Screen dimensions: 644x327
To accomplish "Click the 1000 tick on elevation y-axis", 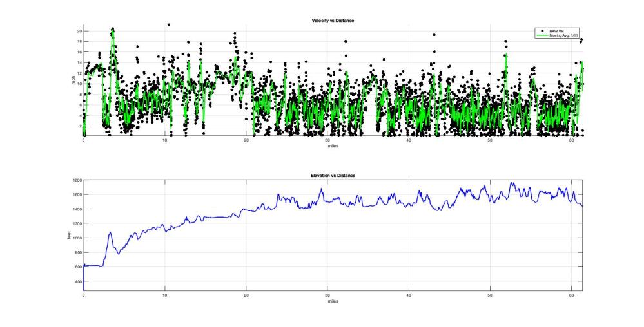I will 77,238.
